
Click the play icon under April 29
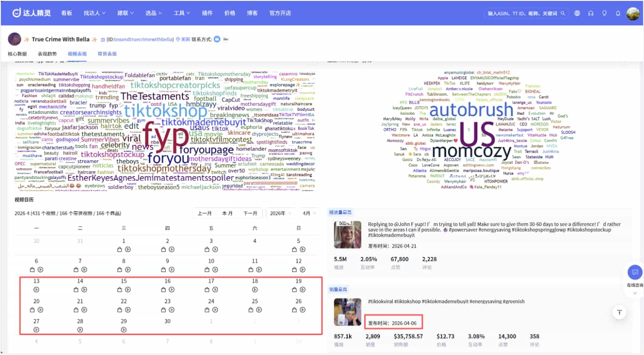point(124,329)
